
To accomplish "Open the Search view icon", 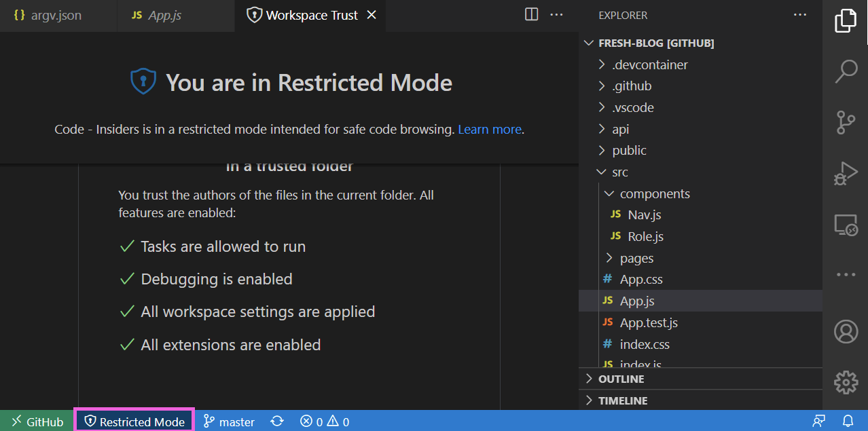I will [846, 71].
